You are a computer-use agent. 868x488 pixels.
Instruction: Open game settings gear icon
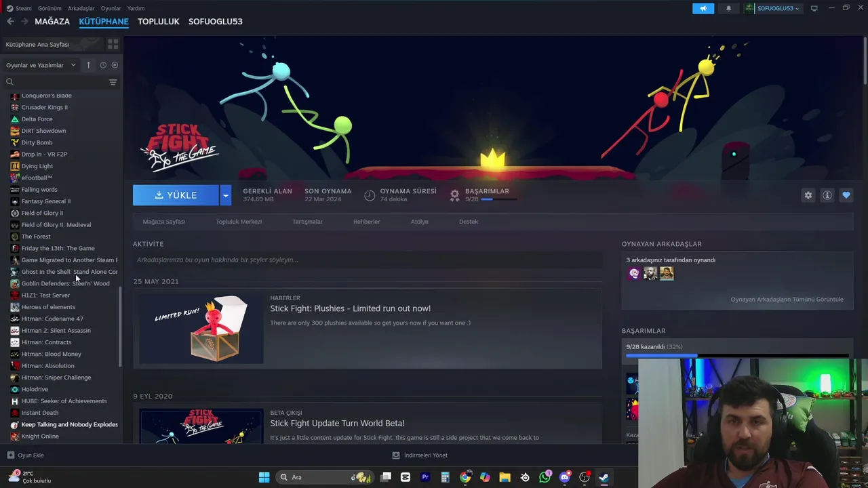pos(808,195)
